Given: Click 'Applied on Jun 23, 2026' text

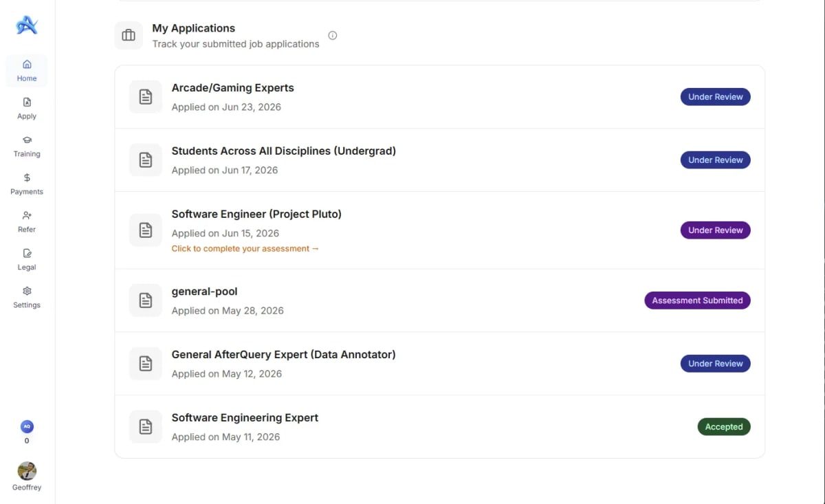Looking at the screenshot, I should click(x=226, y=107).
